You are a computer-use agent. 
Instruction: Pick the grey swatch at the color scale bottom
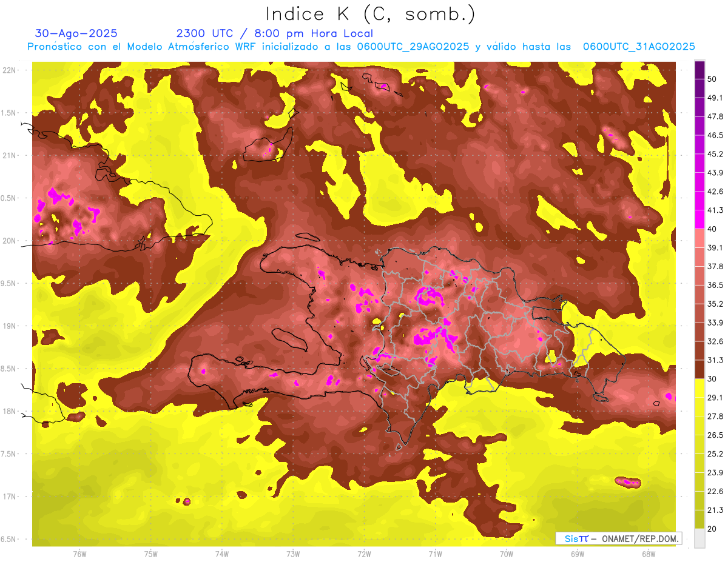click(699, 538)
